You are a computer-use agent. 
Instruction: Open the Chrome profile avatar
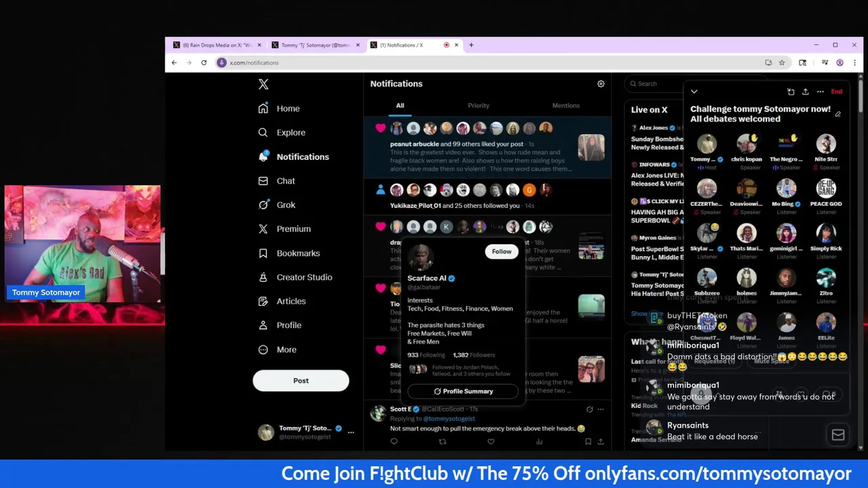coord(840,62)
